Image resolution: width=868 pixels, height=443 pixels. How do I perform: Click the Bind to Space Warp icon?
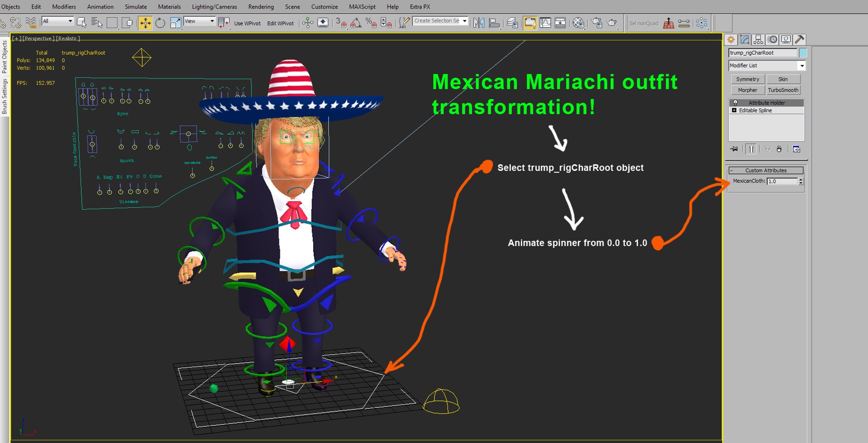click(x=31, y=23)
